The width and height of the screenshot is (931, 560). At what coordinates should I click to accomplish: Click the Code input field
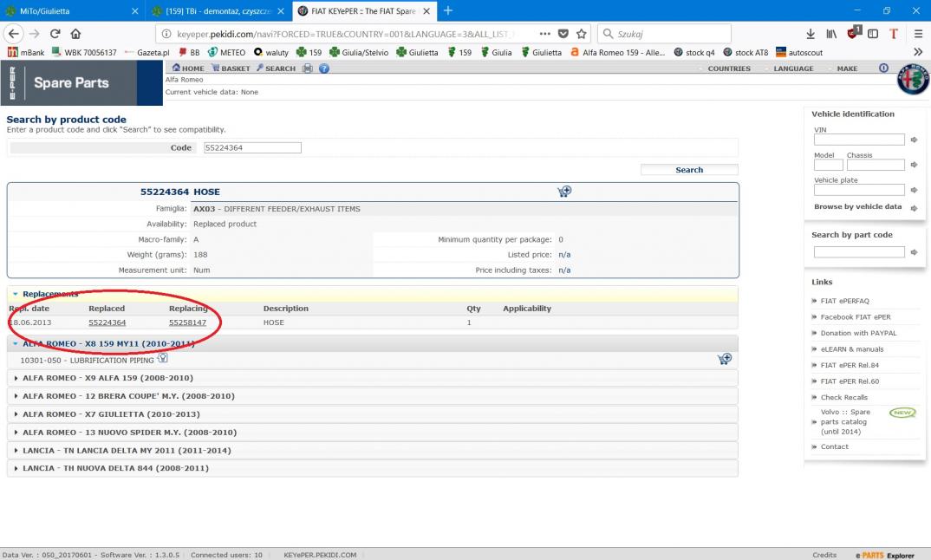pos(252,148)
